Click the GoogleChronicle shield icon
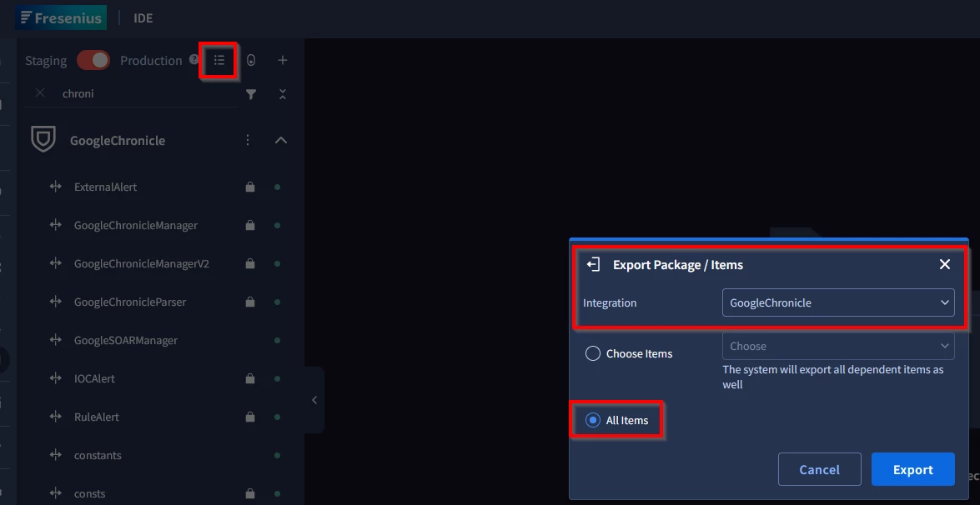 pyautogui.click(x=43, y=139)
